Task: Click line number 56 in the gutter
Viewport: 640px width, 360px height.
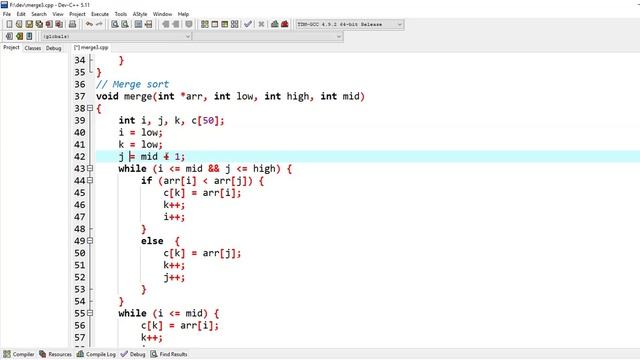Action: point(80,325)
